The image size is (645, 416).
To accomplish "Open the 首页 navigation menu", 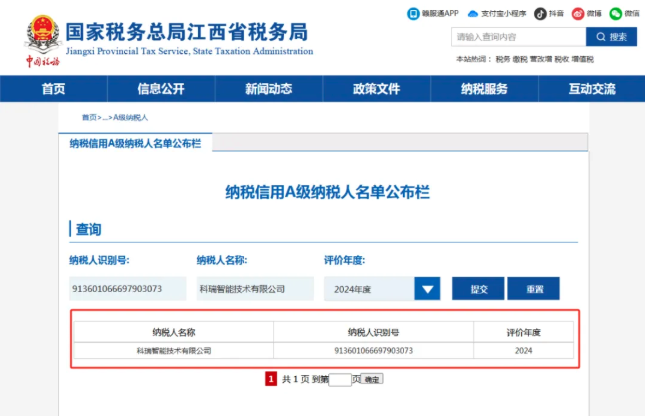I will click(x=53, y=89).
